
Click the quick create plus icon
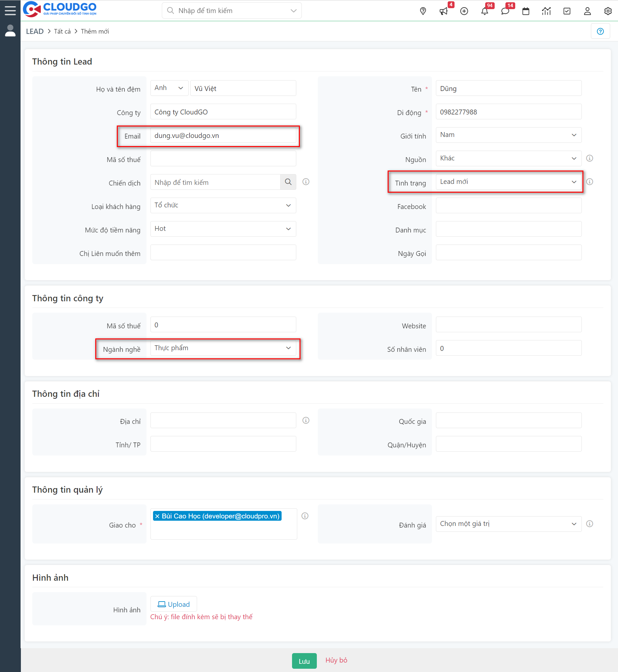464,11
